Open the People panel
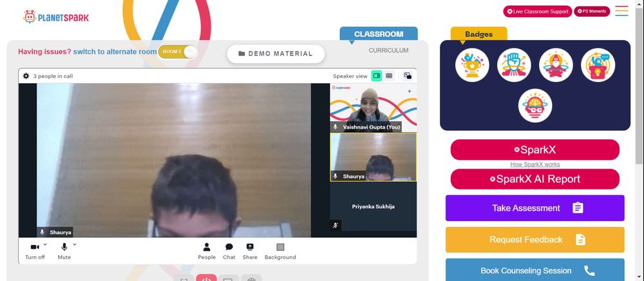This screenshot has width=644, height=281. click(x=207, y=251)
